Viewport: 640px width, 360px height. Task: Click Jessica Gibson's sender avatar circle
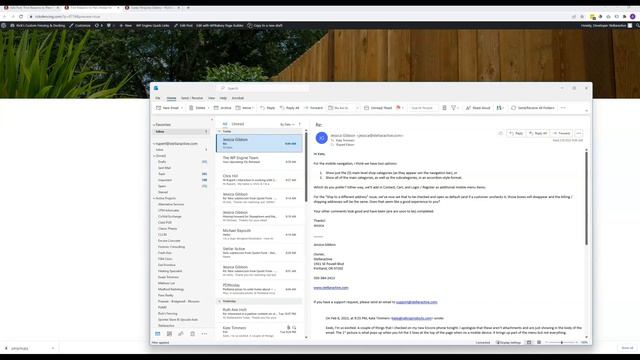(322, 138)
